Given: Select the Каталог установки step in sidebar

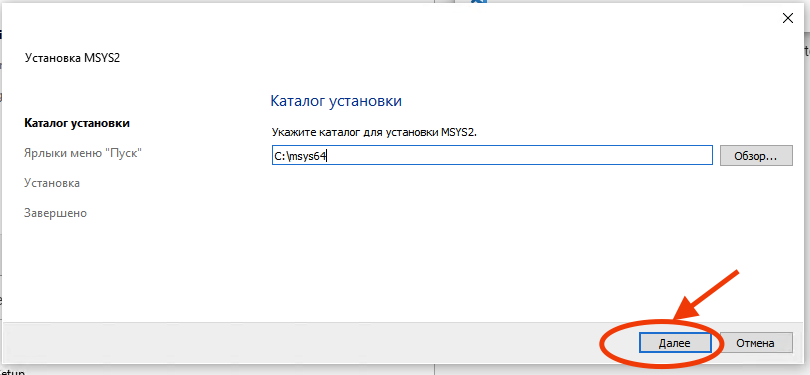Looking at the screenshot, I should tap(77, 123).
